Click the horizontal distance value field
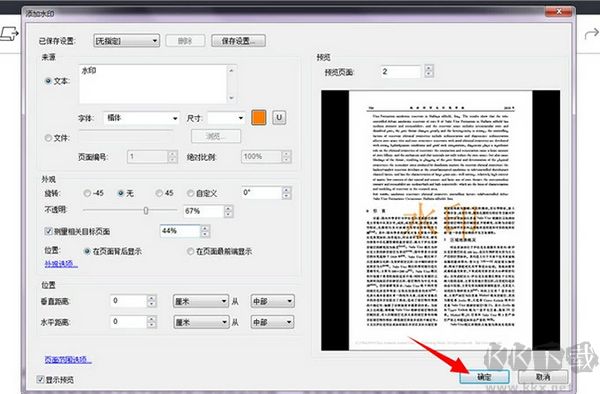Image resolution: width=600 pixels, height=394 pixels. pyautogui.click(x=128, y=322)
